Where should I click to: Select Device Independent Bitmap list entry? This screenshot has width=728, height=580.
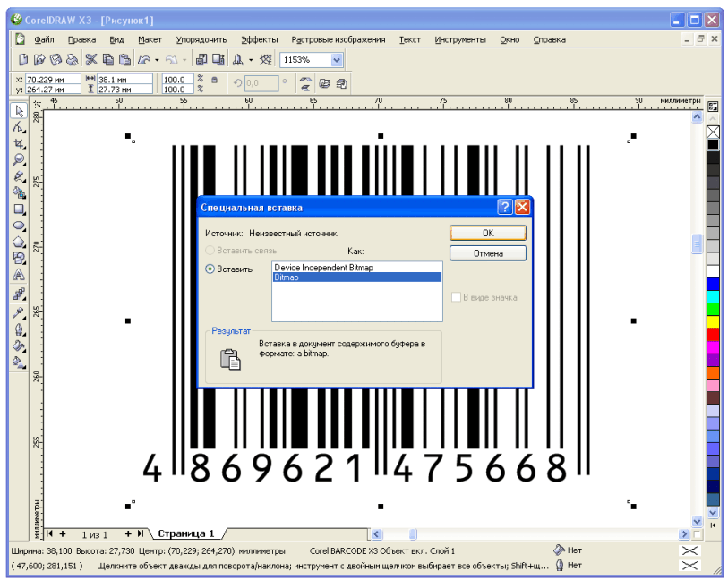point(356,268)
